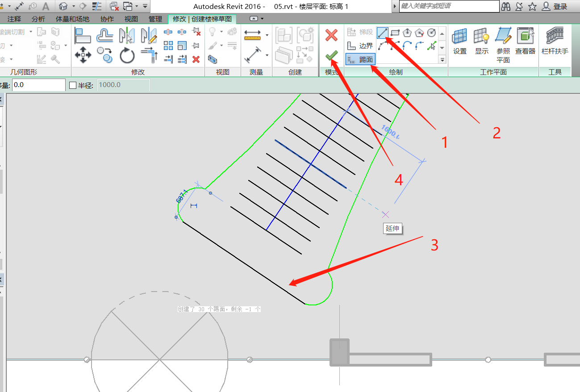The image size is (580, 392).
Task: Cancel edit mode with the red X
Action: (x=331, y=36)
